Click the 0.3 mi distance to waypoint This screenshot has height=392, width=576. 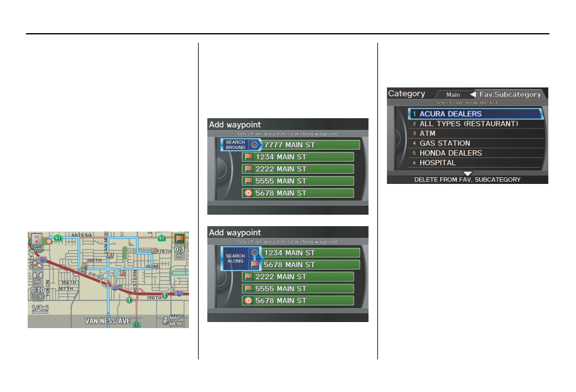click(179, 251)
